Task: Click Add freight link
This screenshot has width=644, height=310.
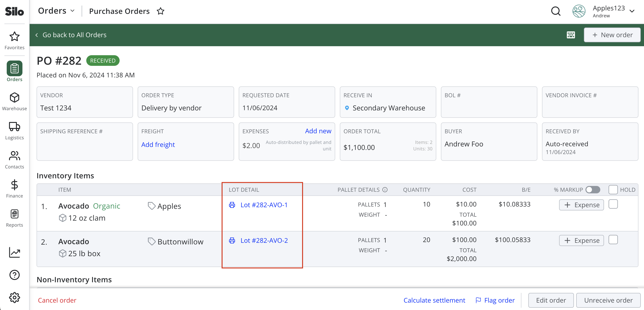Action: coord(158,145)
